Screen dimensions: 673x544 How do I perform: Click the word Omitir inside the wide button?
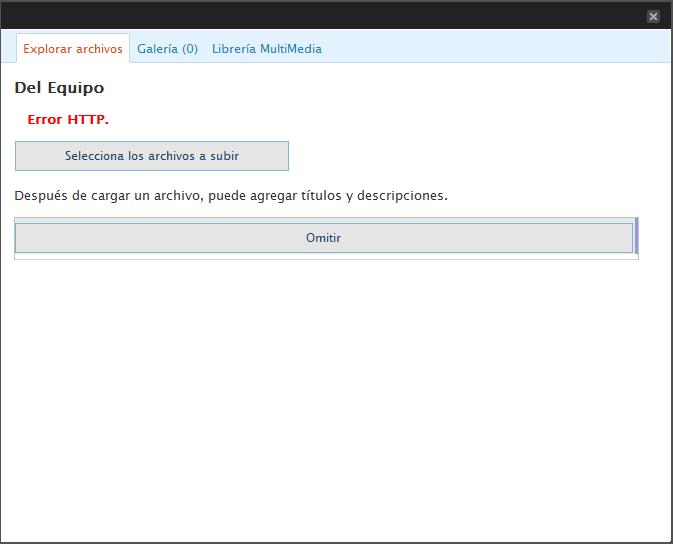[323, 238]
